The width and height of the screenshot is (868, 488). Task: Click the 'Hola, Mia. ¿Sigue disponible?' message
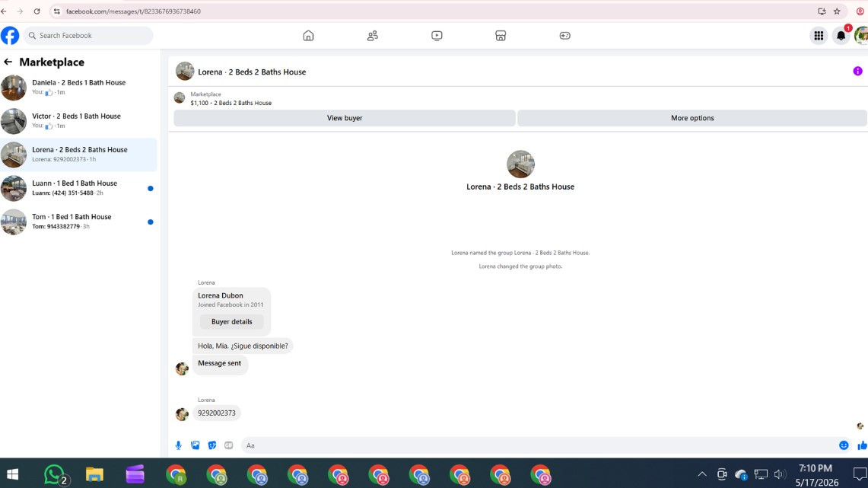point(243,346)
